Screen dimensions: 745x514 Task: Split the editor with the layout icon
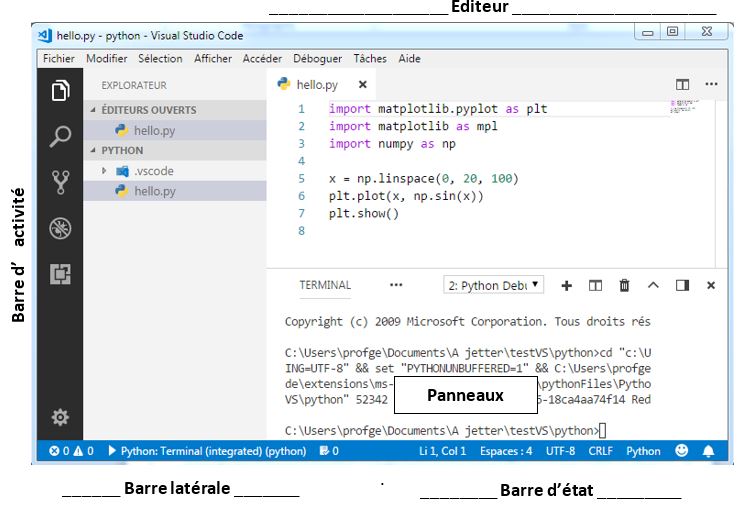[x=683, y=85]
